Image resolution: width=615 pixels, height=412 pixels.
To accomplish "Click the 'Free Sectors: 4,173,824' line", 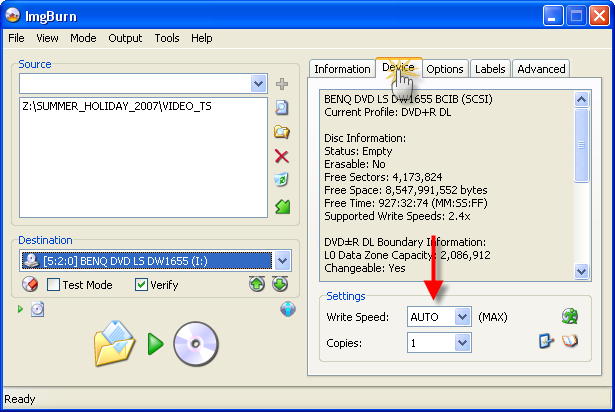I will [383, 177].
